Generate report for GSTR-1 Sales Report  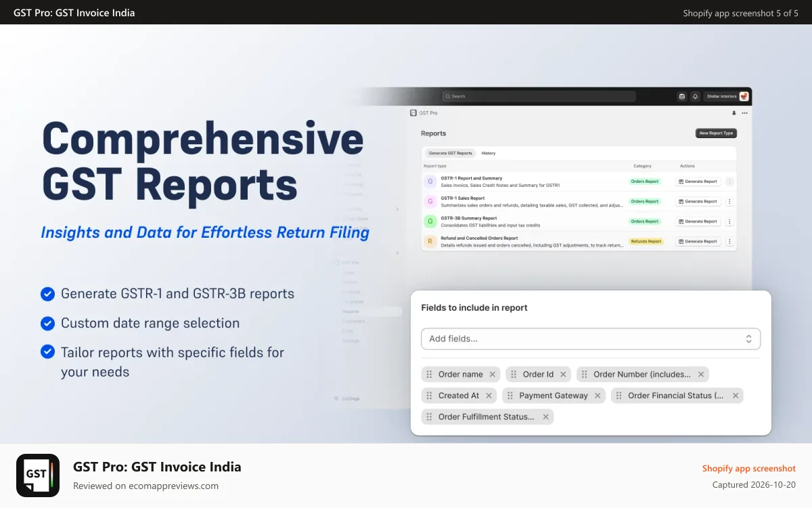point(698,201)
